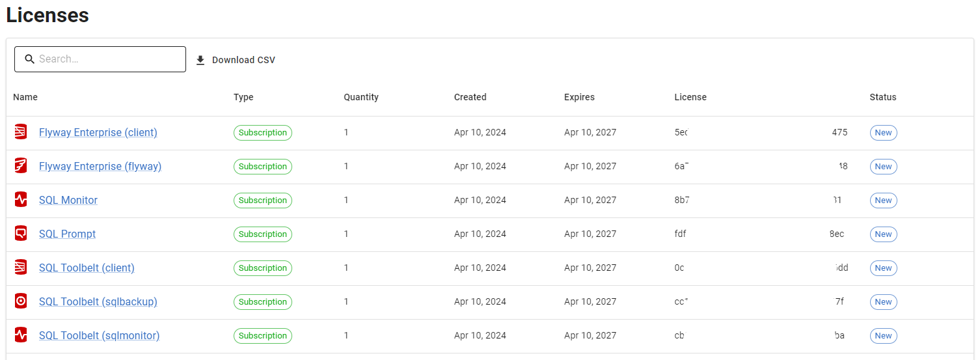
Task: Click the New status badge for SQL Prompt
Action: click(x=884, y=234)
